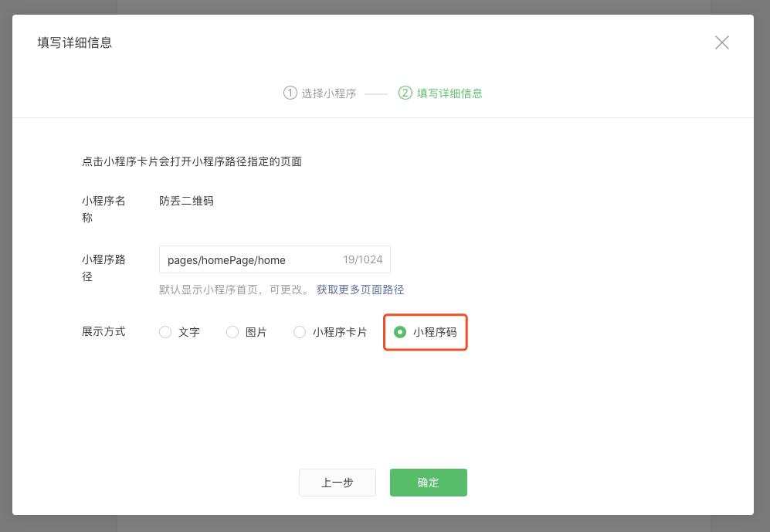Image resolution: width=770 pixels, height=532 pixels.
Task: Click the mini program name 防丢二维码
Action: click(x=185, y=201)
